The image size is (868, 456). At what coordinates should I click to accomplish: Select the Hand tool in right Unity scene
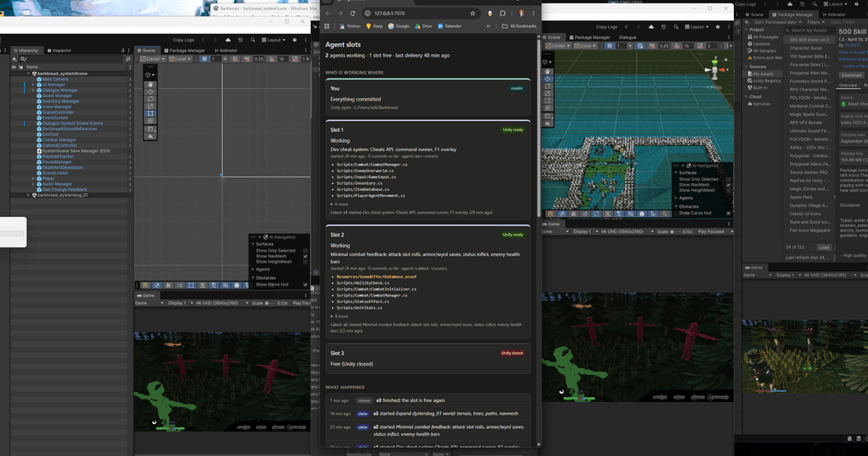pyautogui.click(x=547, y=72)
